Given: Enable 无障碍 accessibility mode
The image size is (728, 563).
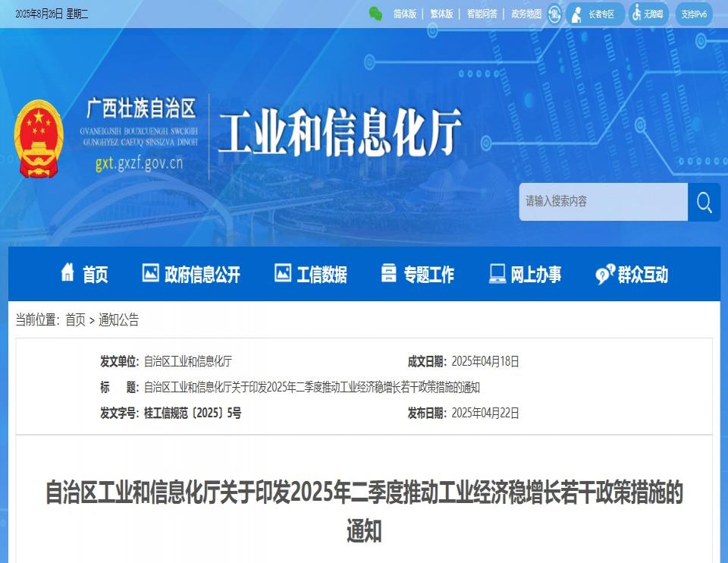Looking at the screenshot, I should pos(648,14).
